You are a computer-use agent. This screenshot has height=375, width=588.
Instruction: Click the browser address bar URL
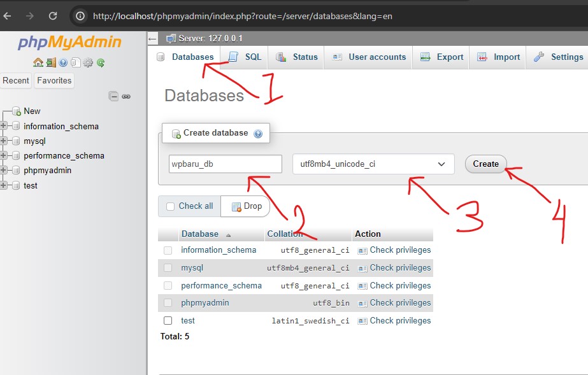[x=243, y=16]
